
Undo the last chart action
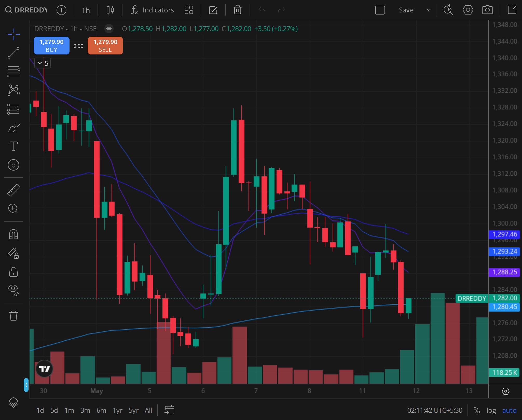tap(262, 10)
